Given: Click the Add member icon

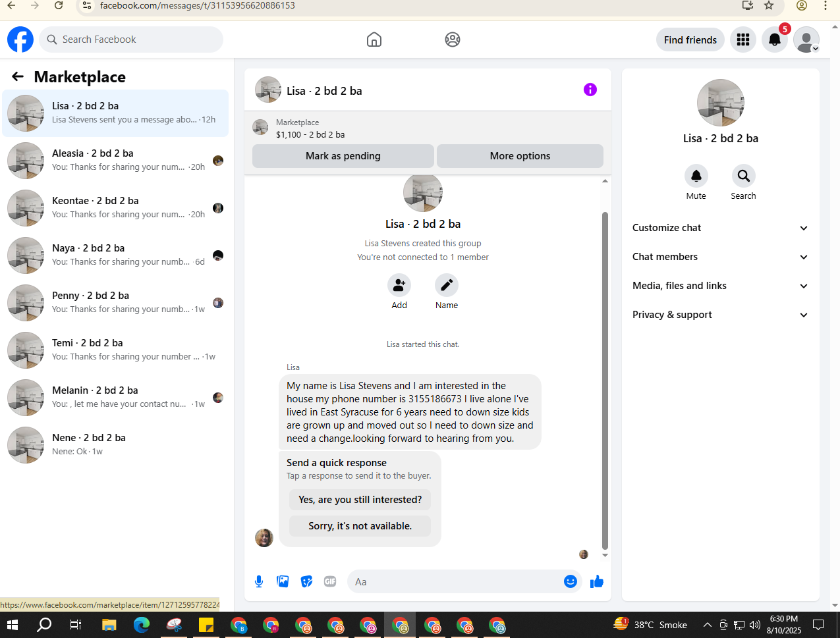Looking at the screenshot, I should [x=399, y=285].
